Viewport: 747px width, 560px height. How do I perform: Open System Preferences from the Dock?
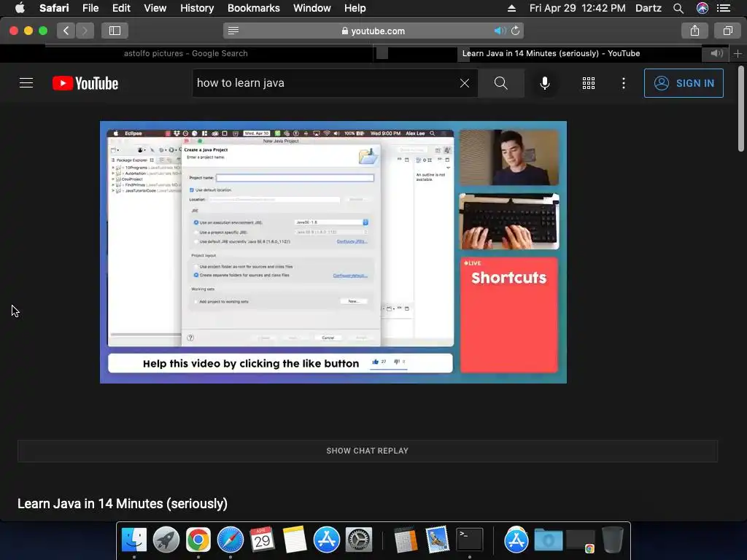coord(359,540)
